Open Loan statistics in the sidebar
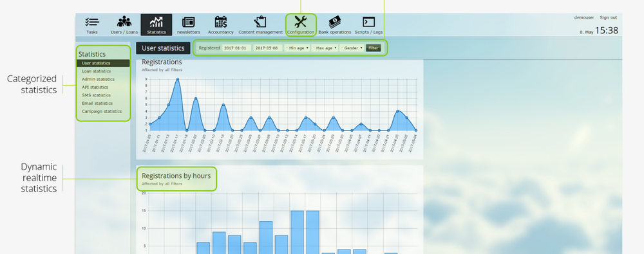Image resolution: width=644 pixels, height=254 pixels. [96, 71]
